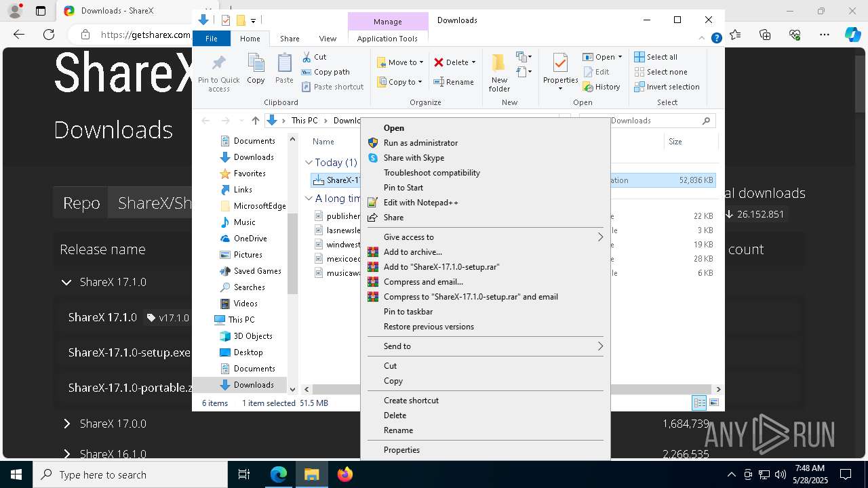Switch to the Share ribbon tab
The image size is (868, 488).
[290, 39]
